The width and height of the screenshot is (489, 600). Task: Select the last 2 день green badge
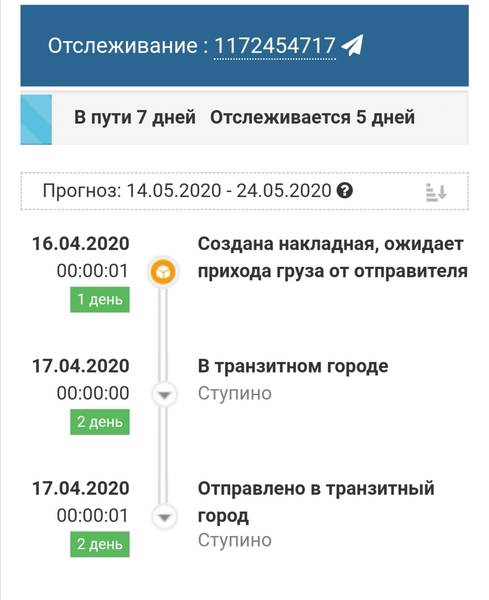(x=100, y=544)
